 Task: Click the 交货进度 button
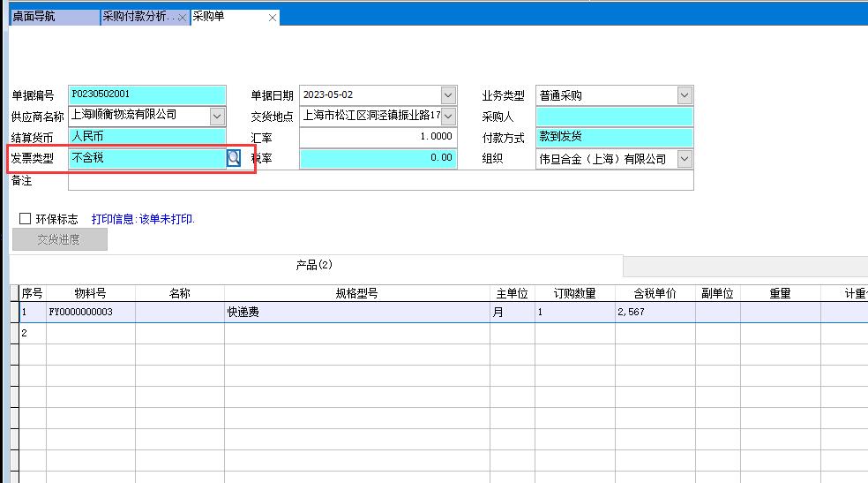coord(59,239)
